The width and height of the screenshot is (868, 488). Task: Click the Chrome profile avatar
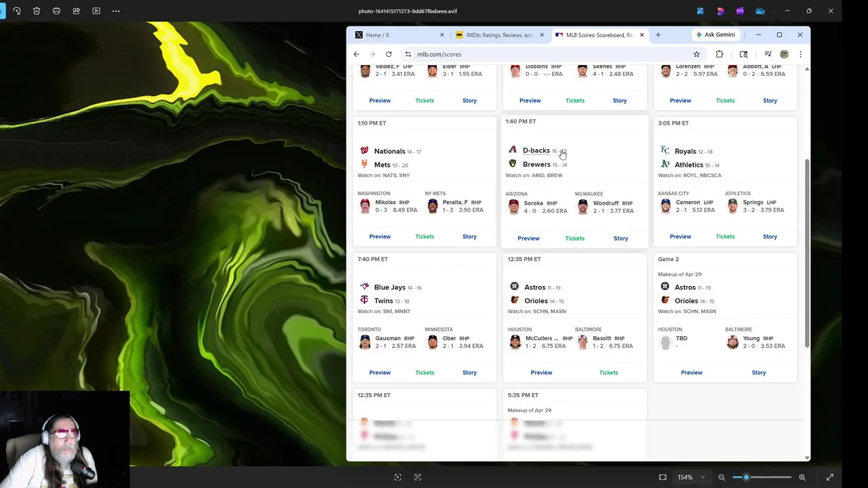point(784,54)
